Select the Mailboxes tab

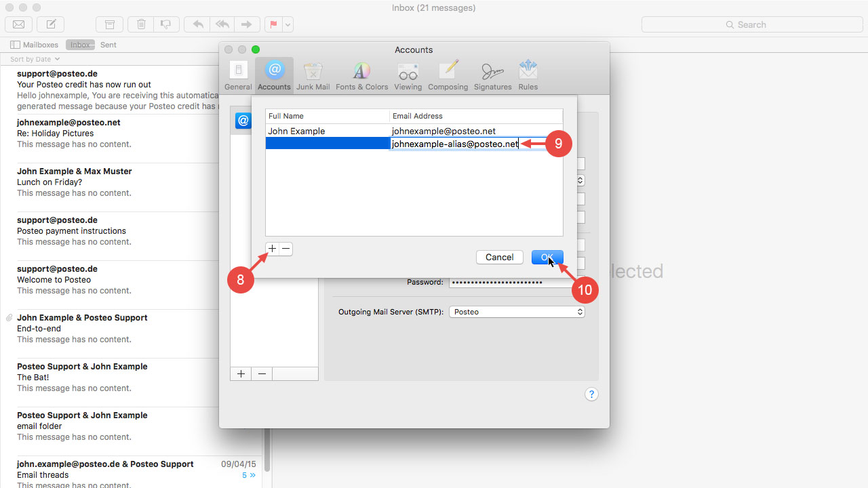click(x=34, y=45)
